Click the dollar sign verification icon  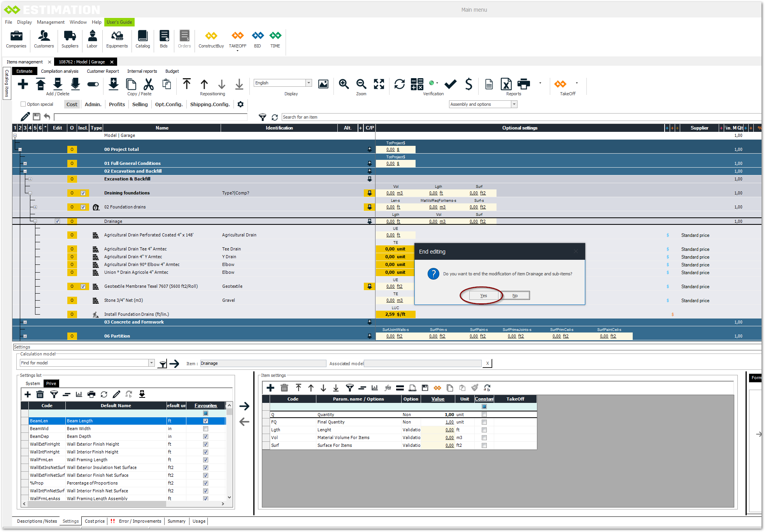point(468,84)
